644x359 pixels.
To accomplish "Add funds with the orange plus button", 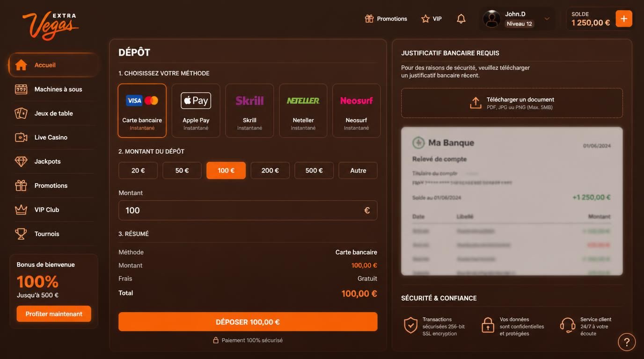I will pos(624,19).
